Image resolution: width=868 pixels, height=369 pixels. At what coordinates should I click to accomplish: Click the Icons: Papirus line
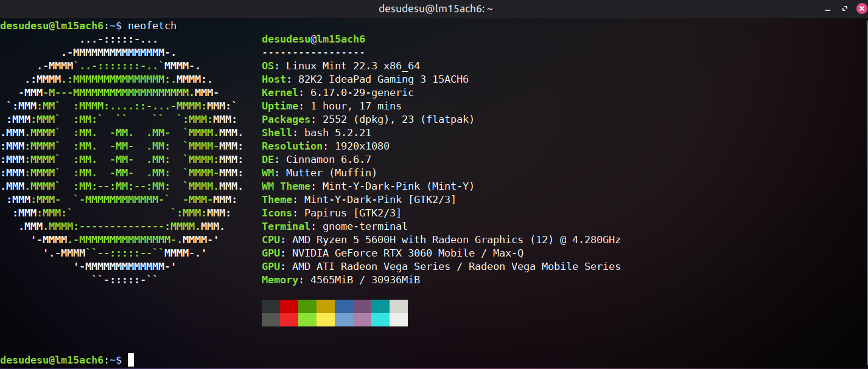pyautogui.click(x=332, y=213)
